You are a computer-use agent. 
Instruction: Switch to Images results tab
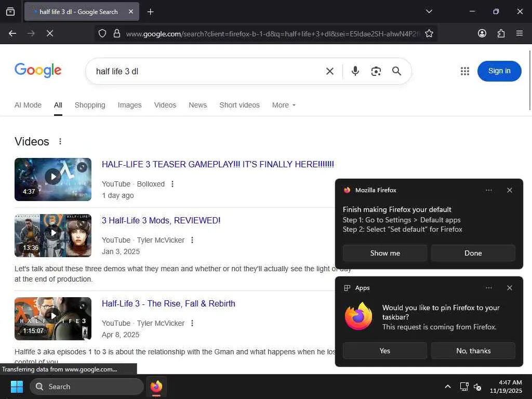(x=129, y=105)
